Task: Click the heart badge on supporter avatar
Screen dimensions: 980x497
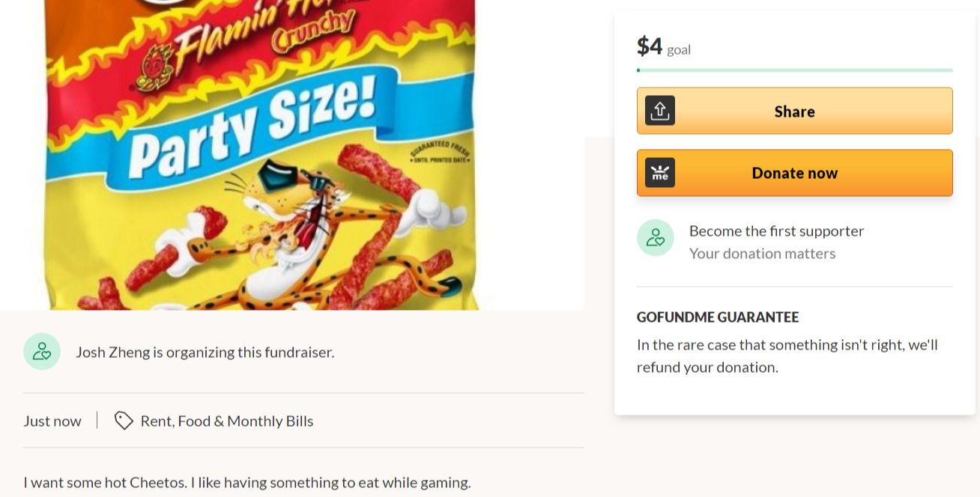Action: [662, 243]
